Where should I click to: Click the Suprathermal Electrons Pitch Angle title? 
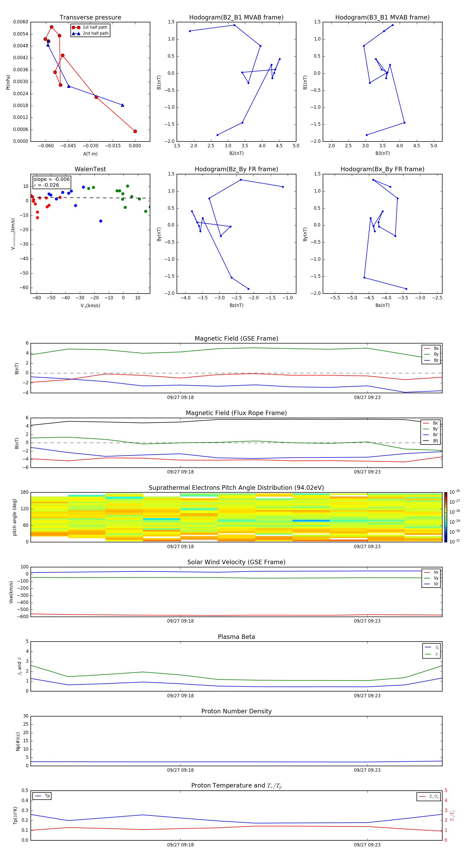point(236,488)
